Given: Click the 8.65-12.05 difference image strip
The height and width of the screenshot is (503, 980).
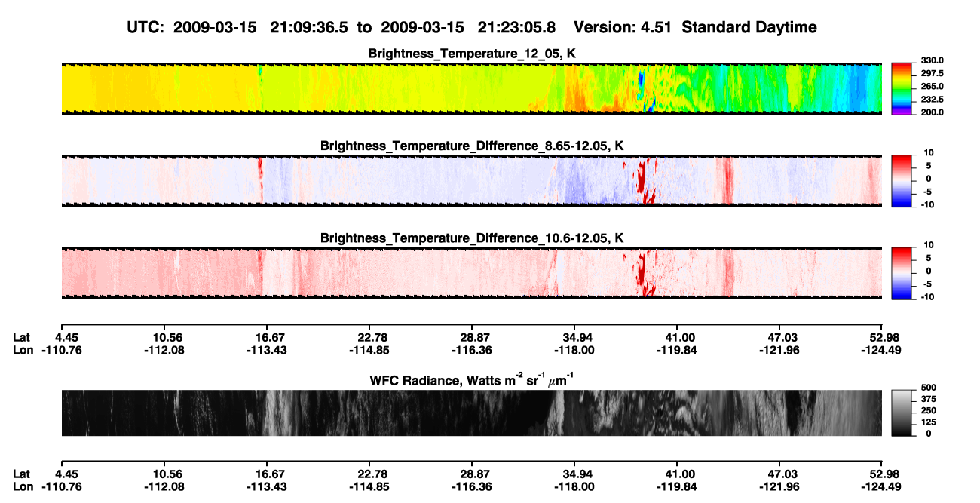Looking at the screenshot, I should [x=471, y=180].
